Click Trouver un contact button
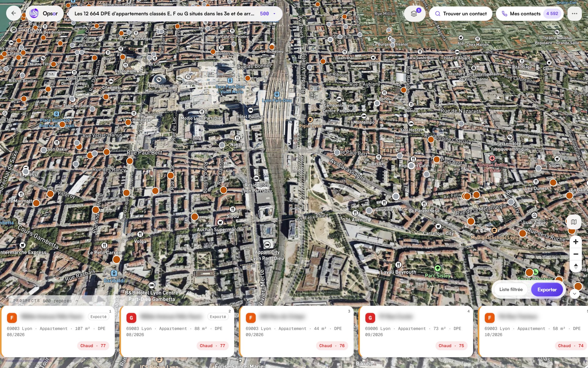The height and width of the screenshot is (368, 588). (x=461, y=13)
